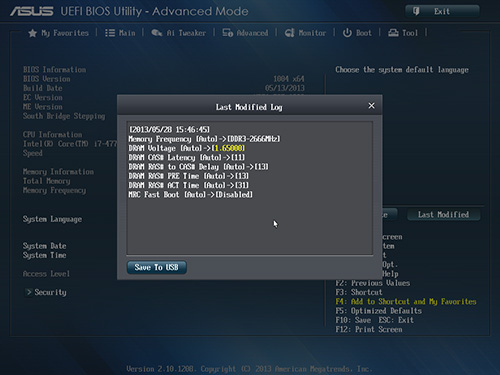
Task: Click the DRAM RAS# PRE Time entry
Action: click(189, 176)
